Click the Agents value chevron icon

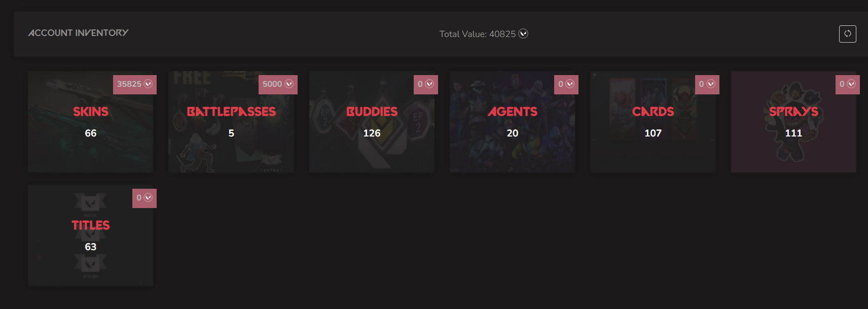[x=570, y=84]
